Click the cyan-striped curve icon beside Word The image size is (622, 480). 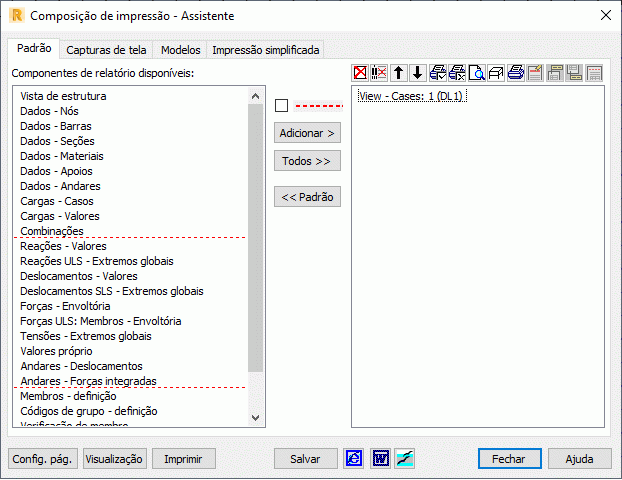point(405,459)
